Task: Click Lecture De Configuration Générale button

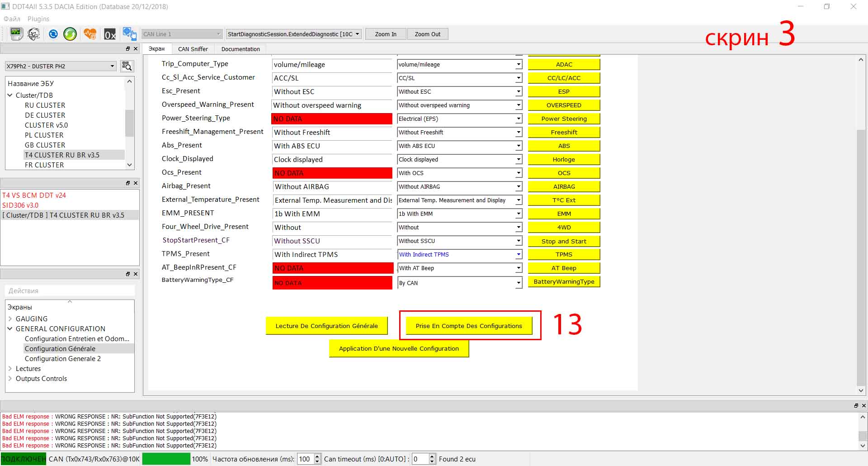Action: coord(327,326)
